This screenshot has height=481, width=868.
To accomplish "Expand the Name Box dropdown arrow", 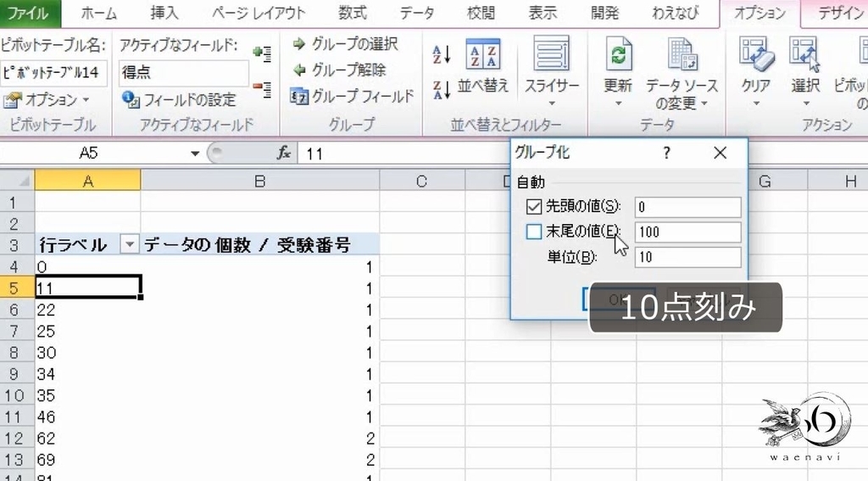I will click(x=195, y=154).
